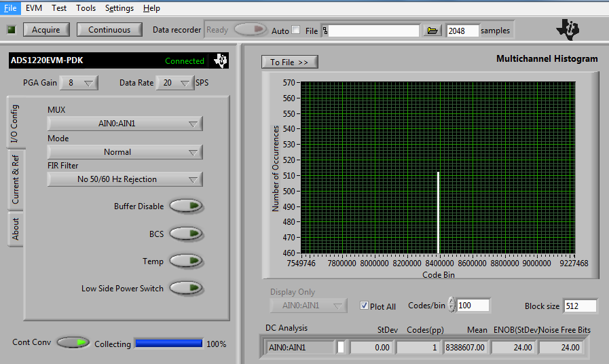Click the Codes(pp) value 1
609x364 pixels.
(x=418, y=347)
